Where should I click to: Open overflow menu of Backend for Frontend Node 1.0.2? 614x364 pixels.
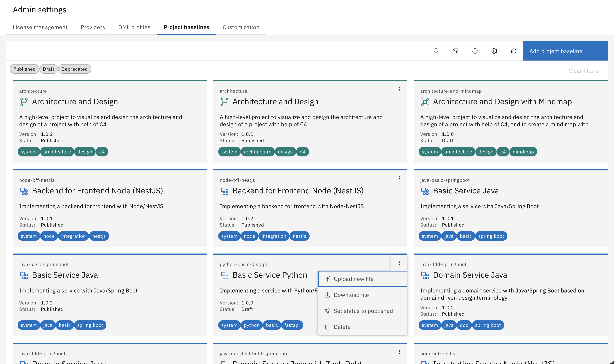coord(399,178)
